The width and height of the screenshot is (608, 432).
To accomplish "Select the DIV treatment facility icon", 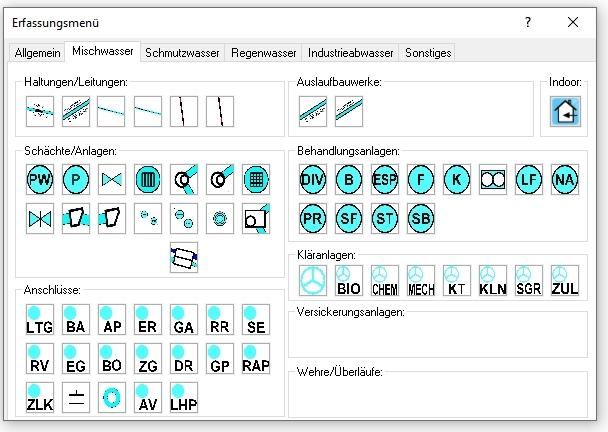I will click(x=313, y=179).
